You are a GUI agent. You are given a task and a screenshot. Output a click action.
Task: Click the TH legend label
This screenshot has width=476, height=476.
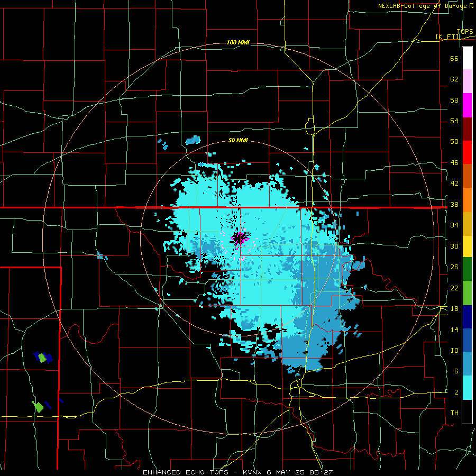click(x=454, y=413)
